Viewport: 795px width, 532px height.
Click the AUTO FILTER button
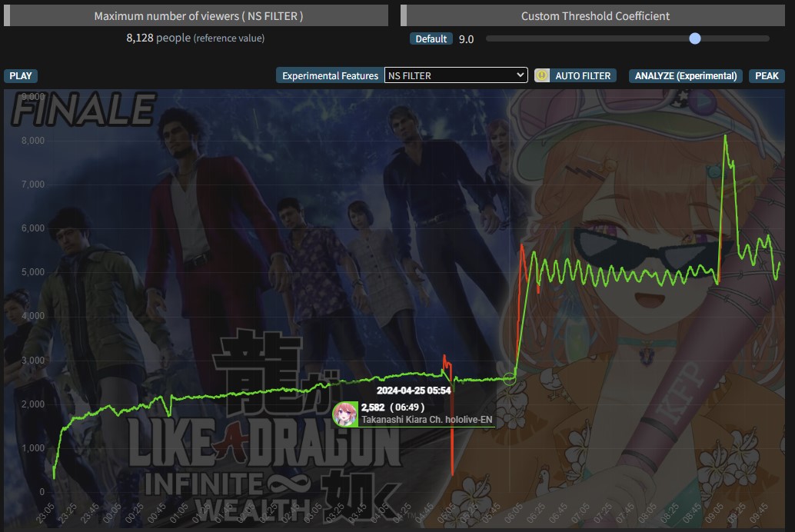click(583, 75)
